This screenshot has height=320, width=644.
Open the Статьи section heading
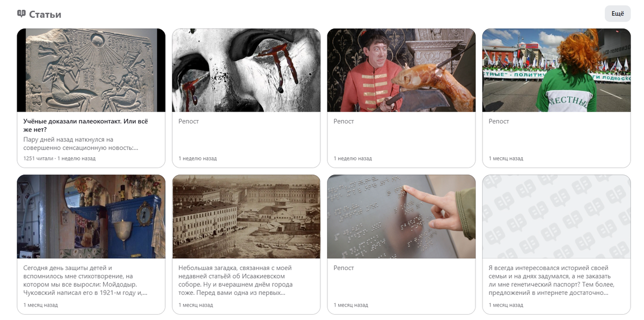pyautogui.click(x=45, y=14)
